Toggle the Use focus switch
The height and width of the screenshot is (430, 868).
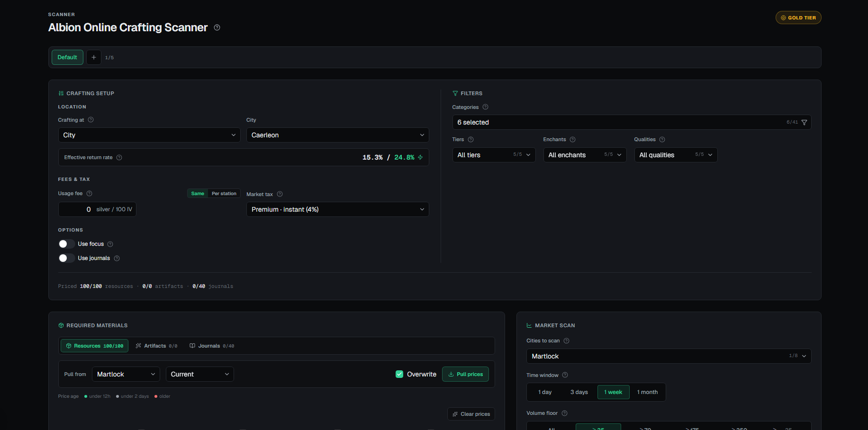click(x=67, y=244)
